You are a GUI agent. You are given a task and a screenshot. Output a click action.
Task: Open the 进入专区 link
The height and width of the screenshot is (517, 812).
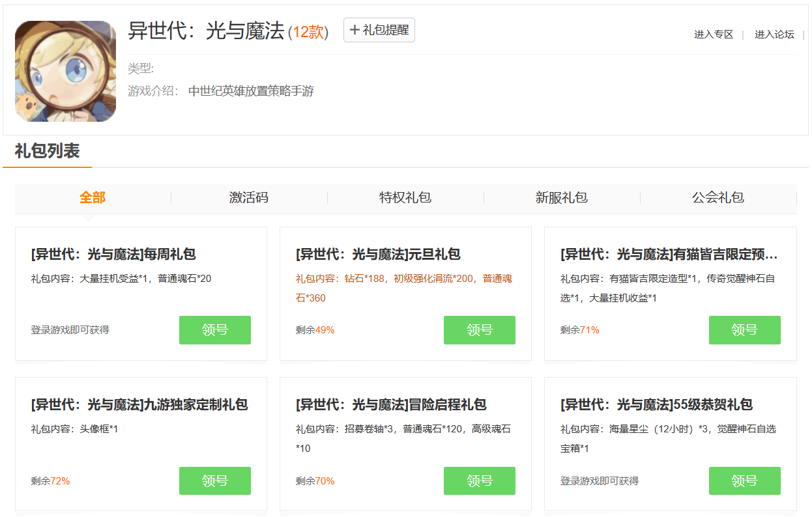pos(714,35)
